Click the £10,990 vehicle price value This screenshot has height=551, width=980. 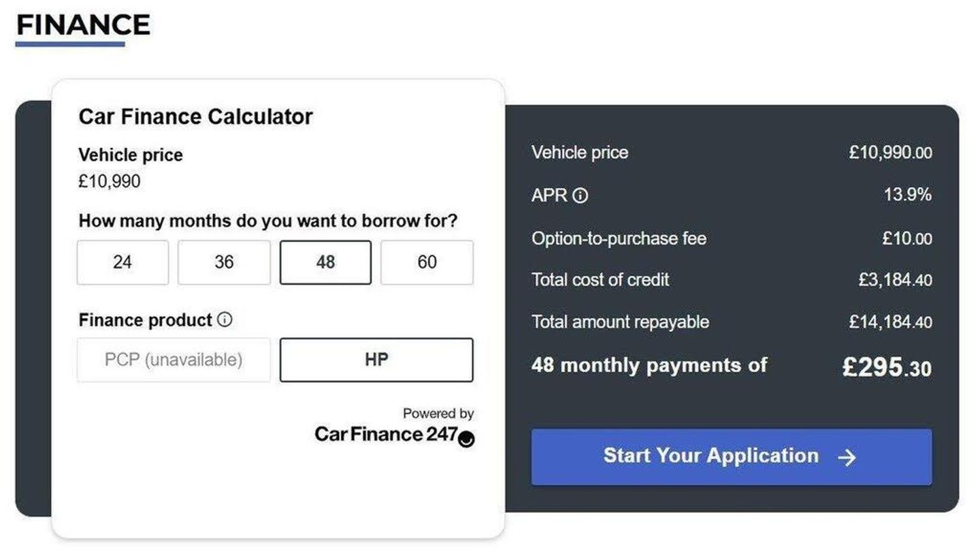(x=110, y=181)
